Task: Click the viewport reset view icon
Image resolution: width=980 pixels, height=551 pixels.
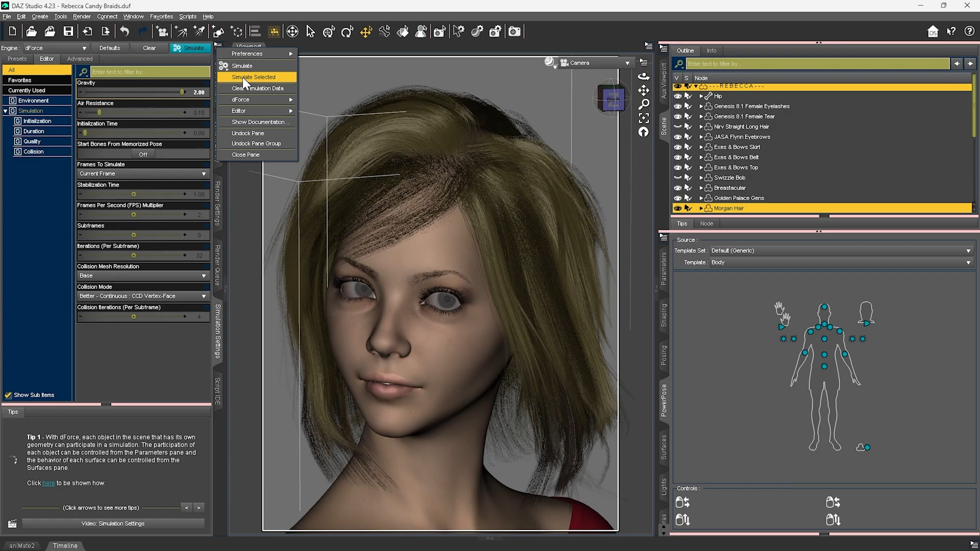Action: coord(644,132)
